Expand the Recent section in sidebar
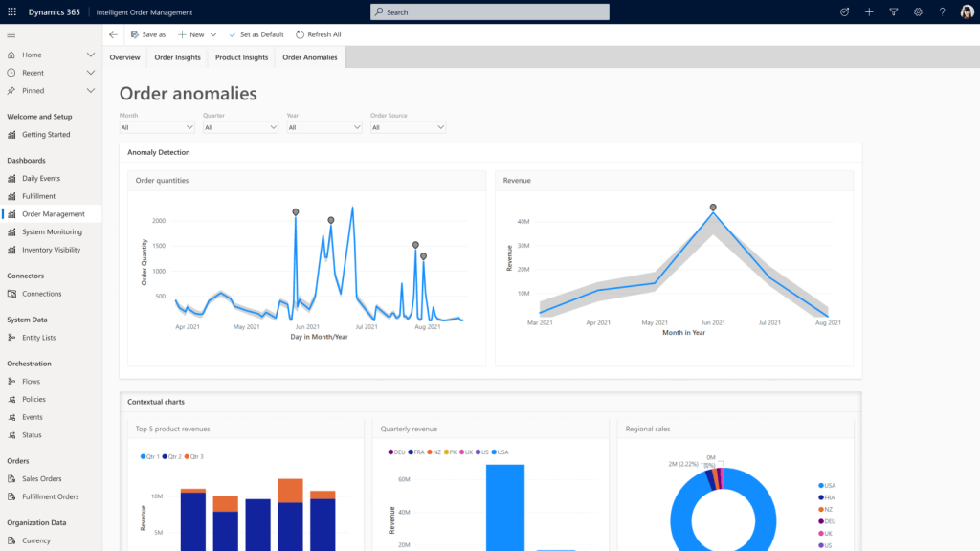The height and width of the screenshot is (551, 980). pos(91,72)
